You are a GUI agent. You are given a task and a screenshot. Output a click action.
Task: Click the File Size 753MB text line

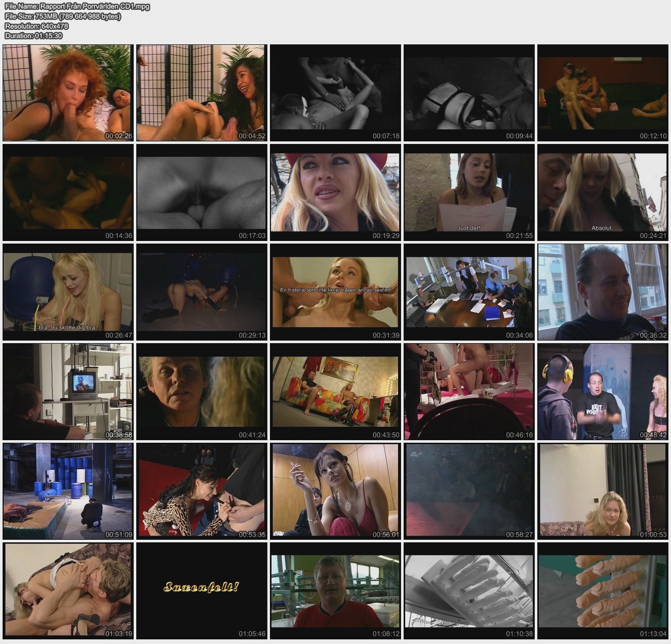[x=63, y=17]
